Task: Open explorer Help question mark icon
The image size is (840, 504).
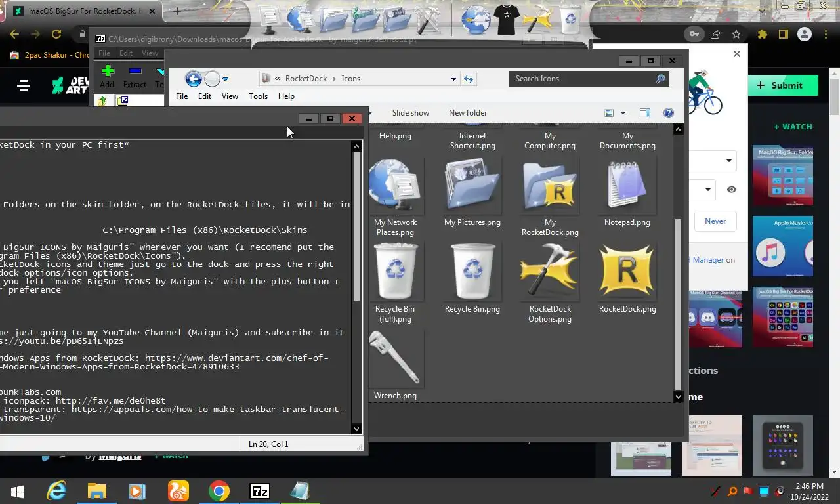Action: pyautogui.click(x=668, y=113)
